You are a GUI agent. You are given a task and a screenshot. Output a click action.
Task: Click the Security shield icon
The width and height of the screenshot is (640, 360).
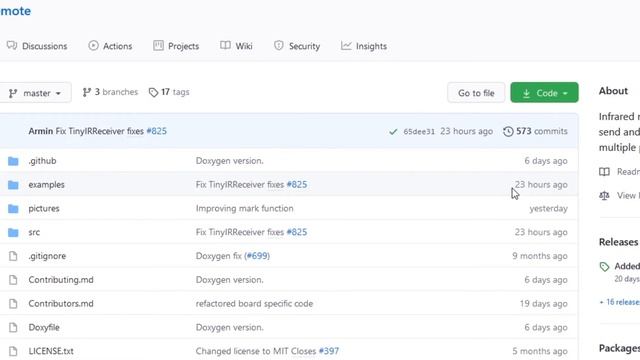pyautogui.click(x=279, y=46)
